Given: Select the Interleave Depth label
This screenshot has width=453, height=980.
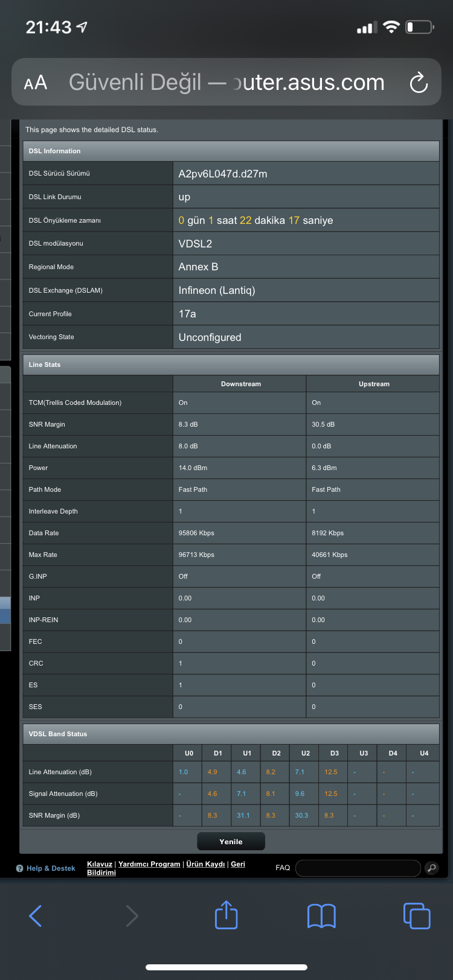Looking at the screenshot, I should (x=53, y=511).
